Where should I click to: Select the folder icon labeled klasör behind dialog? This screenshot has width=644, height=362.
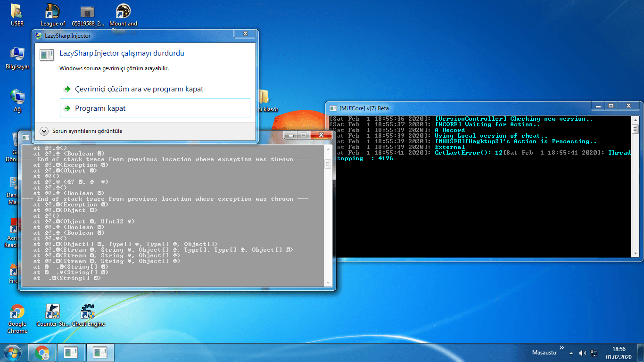point(264,101)
